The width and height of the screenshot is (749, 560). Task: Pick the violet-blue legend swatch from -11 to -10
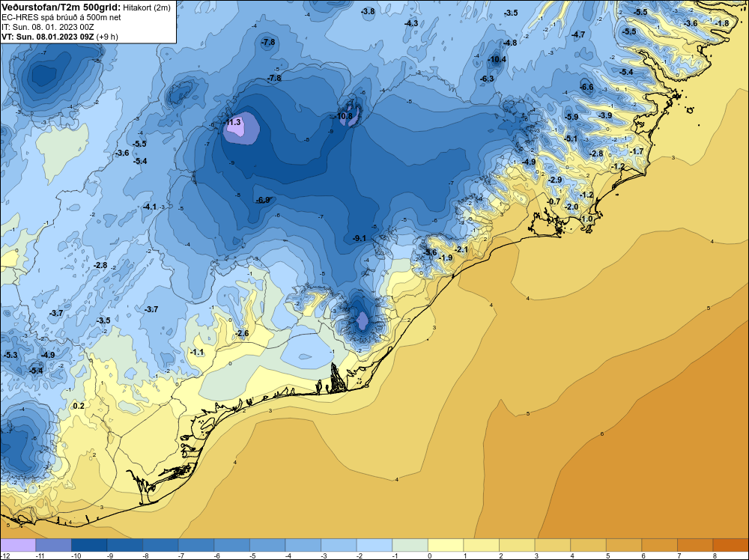click(53, 545)
